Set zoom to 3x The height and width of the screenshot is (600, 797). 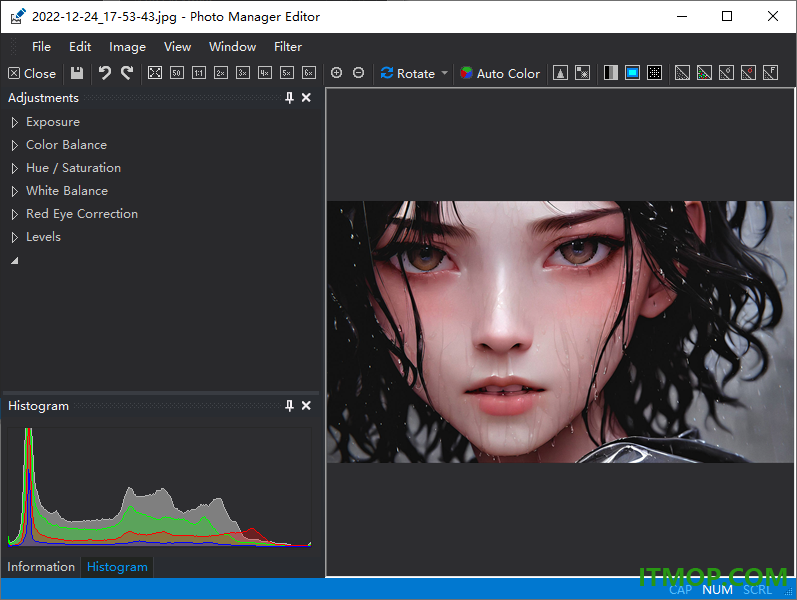(x=243, y=73)
